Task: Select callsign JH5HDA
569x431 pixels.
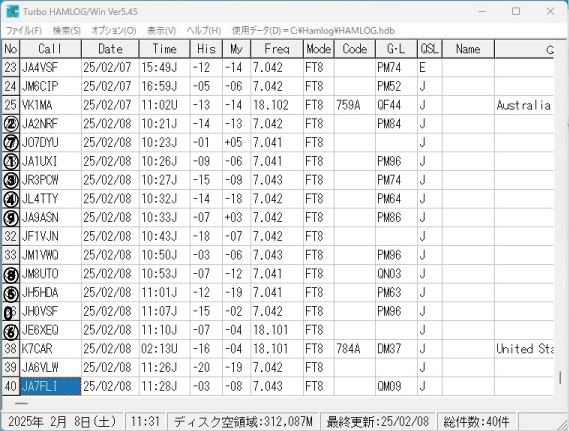Action: point(40,293)
